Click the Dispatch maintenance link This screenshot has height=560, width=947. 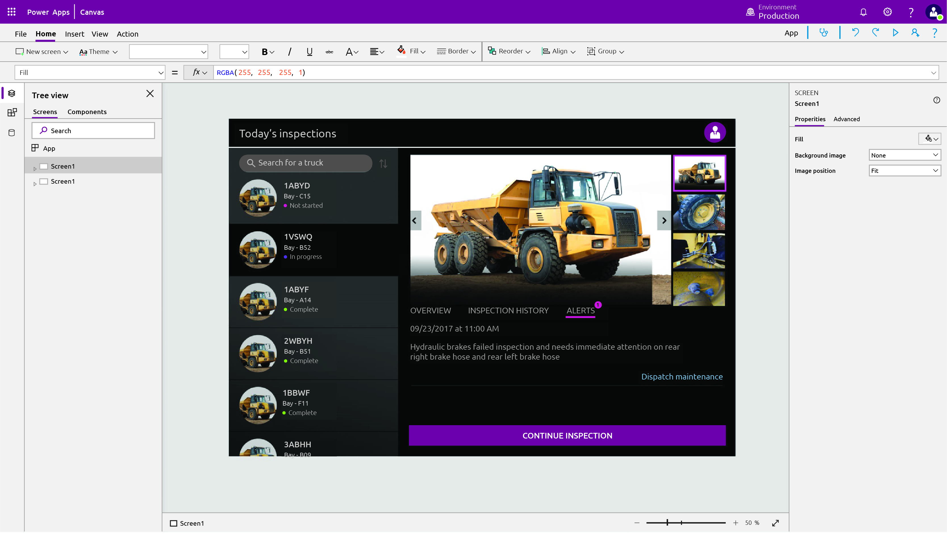[681, 377]
